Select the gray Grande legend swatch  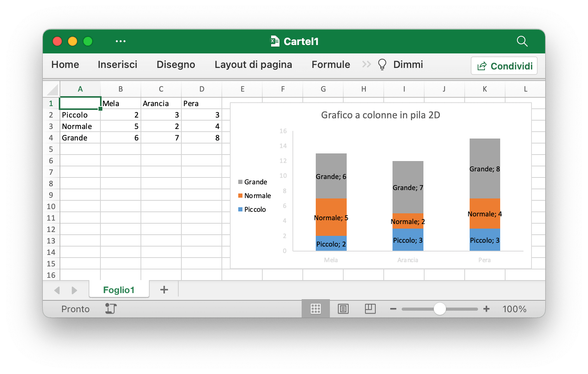click(x=241, y=182)
